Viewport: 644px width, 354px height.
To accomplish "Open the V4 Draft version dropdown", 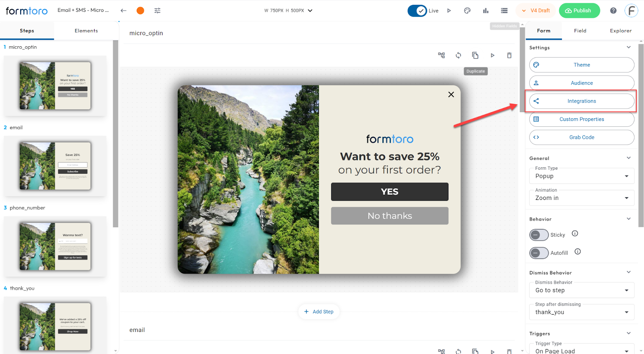I will (536, 10).
